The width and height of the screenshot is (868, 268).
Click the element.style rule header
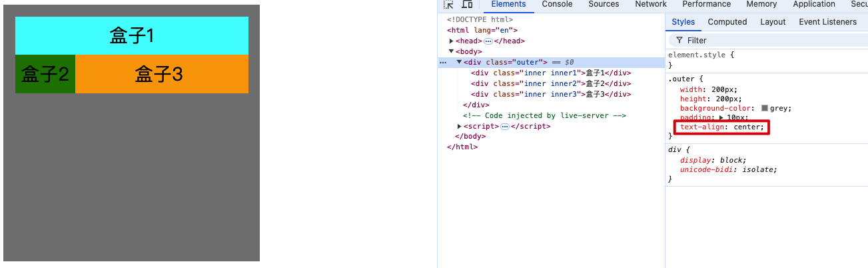click(699, 55)
